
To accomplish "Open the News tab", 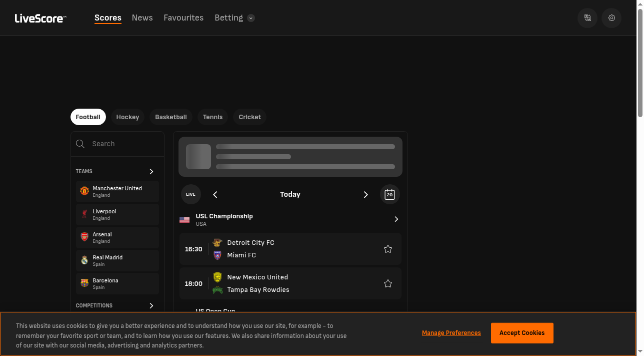I will [142, 18].
